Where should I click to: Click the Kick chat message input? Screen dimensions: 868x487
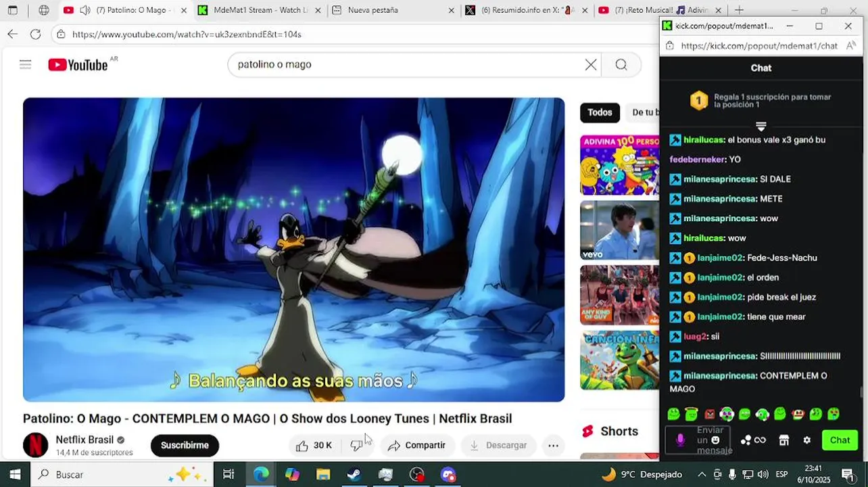pyautogui.click(x=699, y=440)
